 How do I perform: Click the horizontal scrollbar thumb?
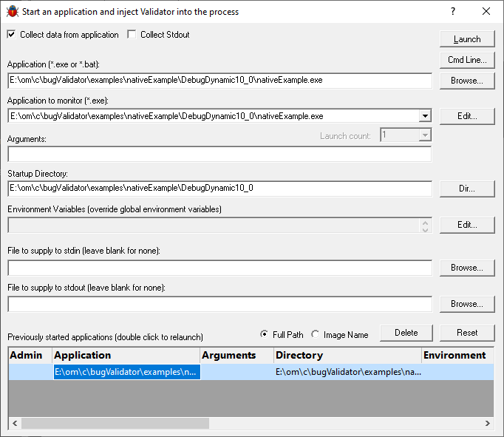click(115, 423)
